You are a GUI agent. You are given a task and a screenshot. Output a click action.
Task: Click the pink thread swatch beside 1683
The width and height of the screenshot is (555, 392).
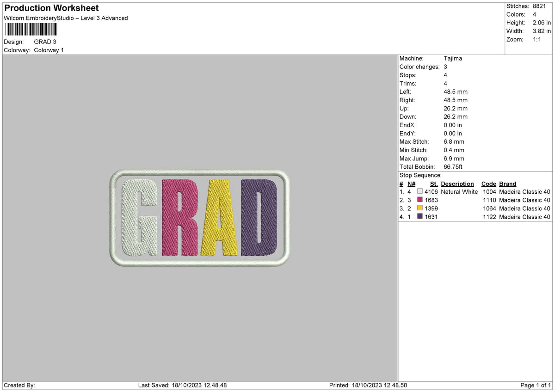(x=420, y=200)
